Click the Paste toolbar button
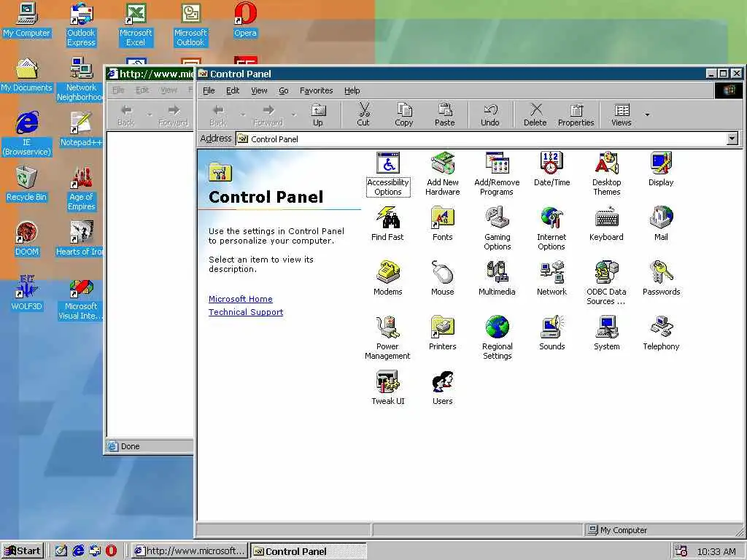 (445, 114)
